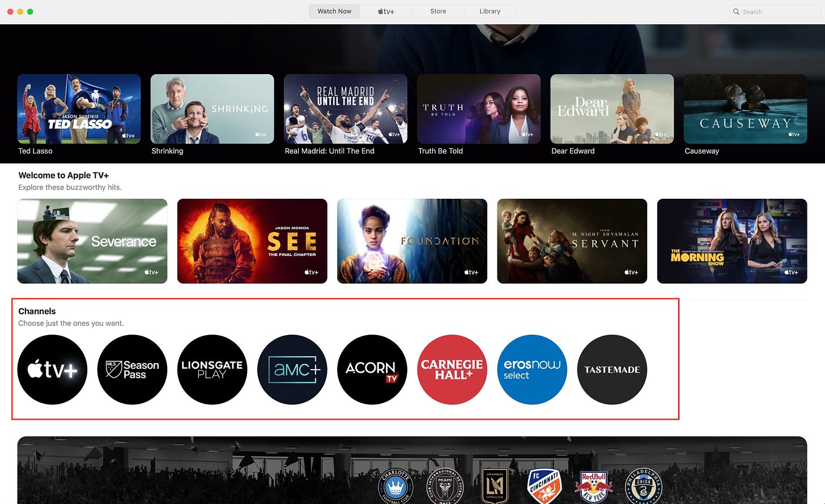Open the Acorn TV channel
The width and height of the screenshot is (825, 504).
(x=372, y=370)
